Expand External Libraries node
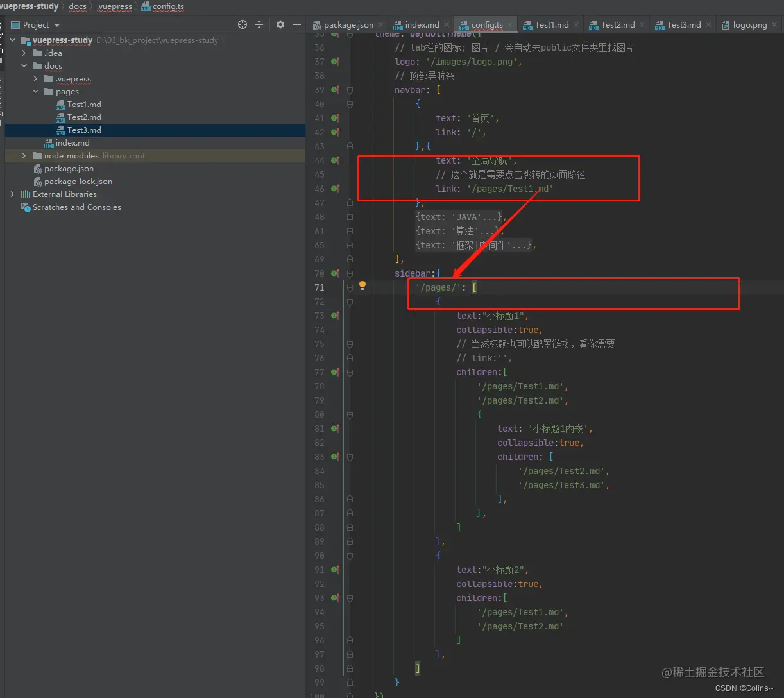 pyautogui.click(x=13, y=194)
